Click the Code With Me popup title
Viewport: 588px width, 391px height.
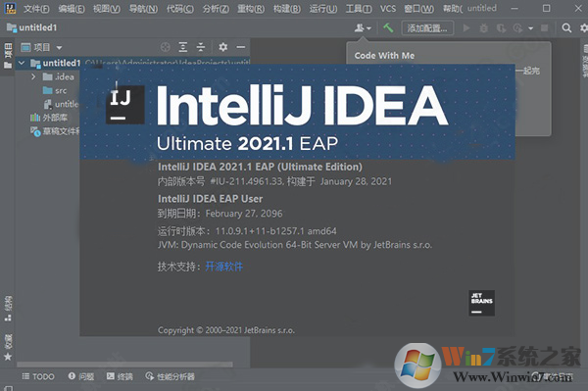tap(384, 56)
